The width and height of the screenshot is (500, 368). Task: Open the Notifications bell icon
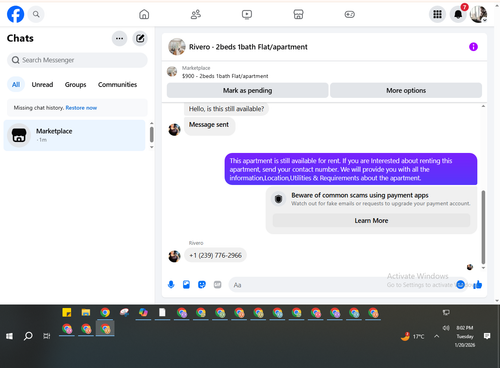coord(458,14)
